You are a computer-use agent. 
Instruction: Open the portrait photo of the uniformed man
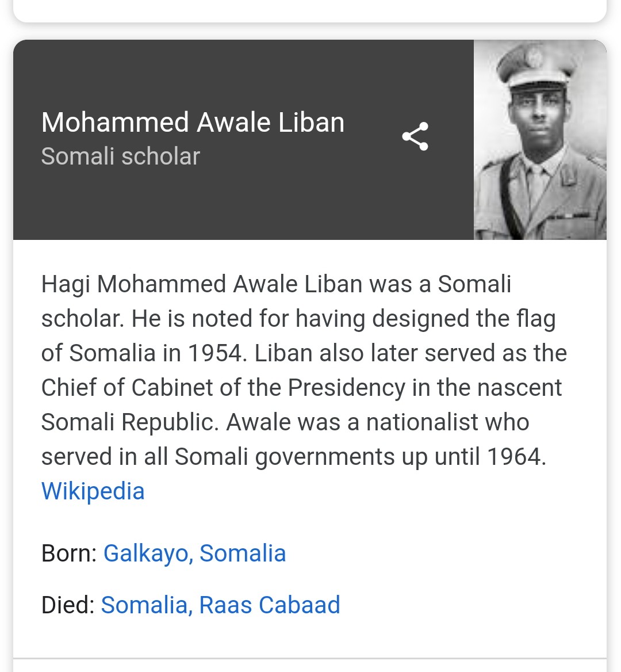[x=539, y=140]
